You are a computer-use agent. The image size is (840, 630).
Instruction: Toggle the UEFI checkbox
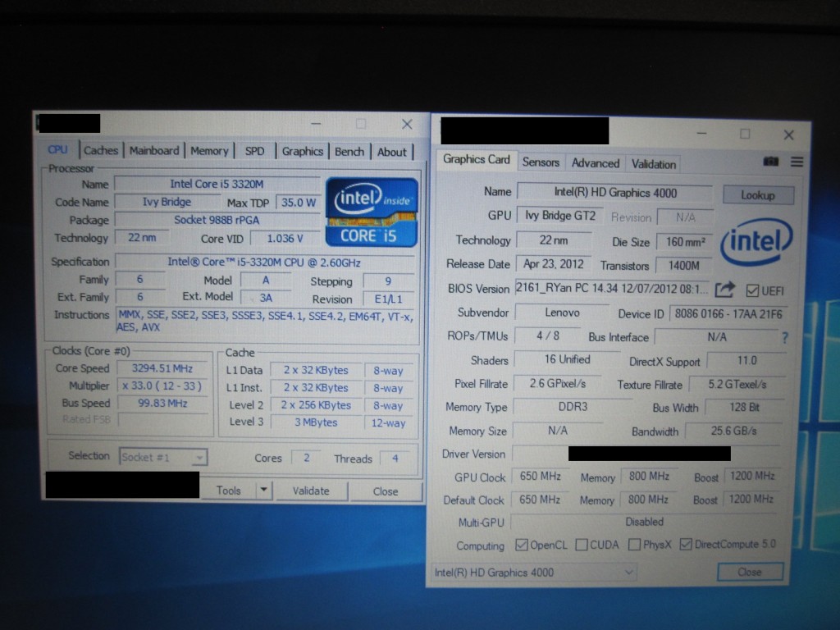tap(752, 291)
